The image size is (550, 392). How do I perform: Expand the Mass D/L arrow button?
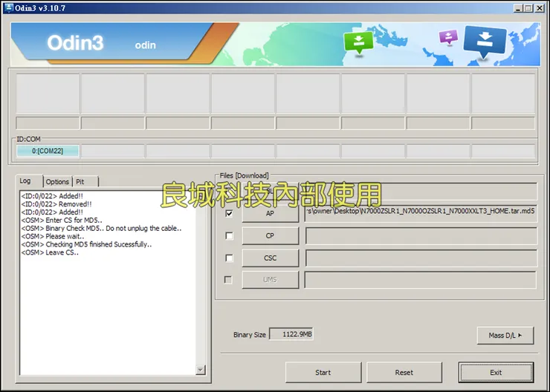(x=505, y=336)
